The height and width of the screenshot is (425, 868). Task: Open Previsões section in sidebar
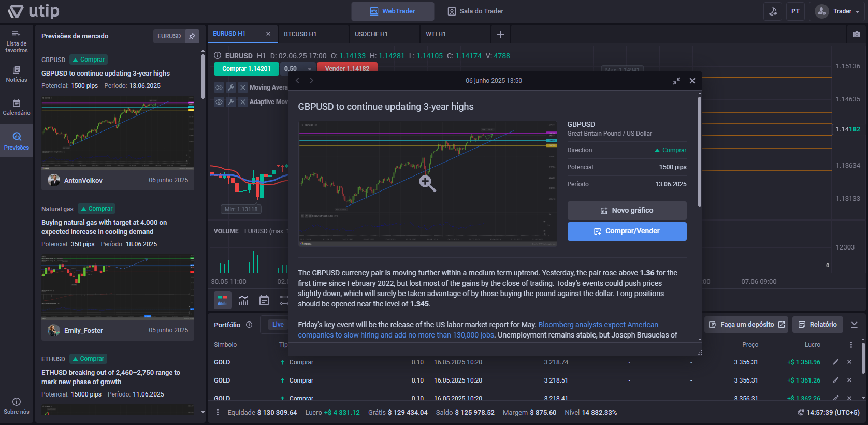(17, 141)
